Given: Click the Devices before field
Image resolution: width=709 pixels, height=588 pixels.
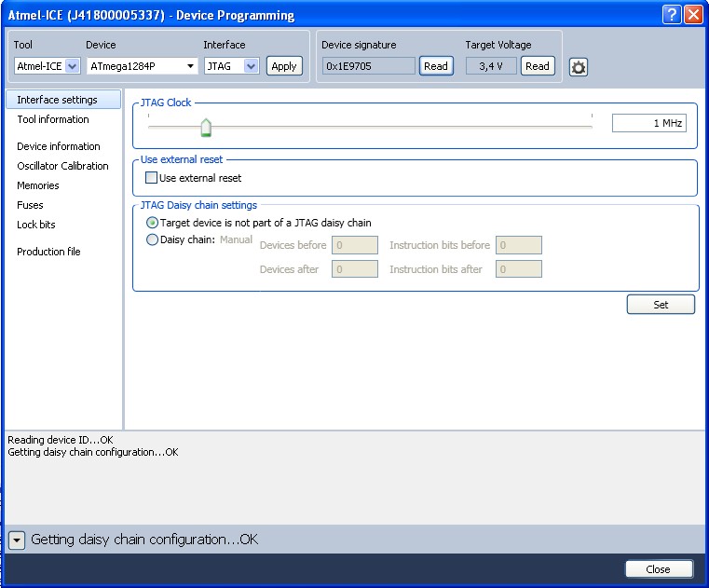Looking at the screenshot, I should click(355, 245).
